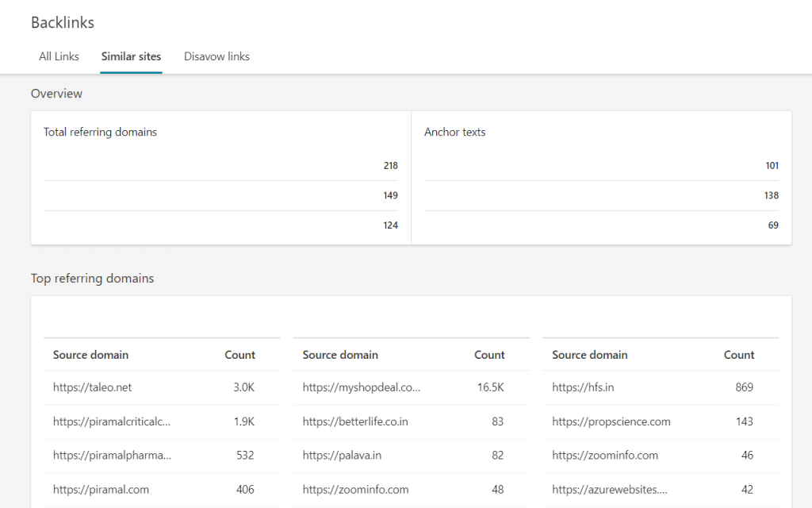Click the 101 anchor texts value

coord(772,165)
